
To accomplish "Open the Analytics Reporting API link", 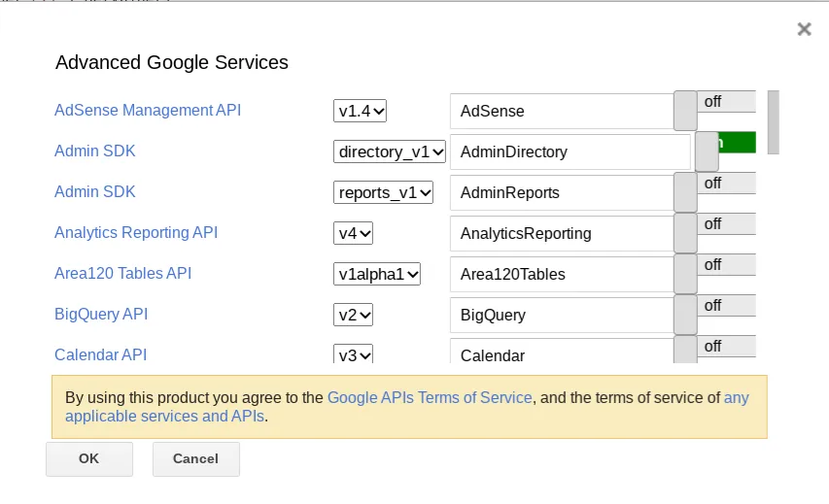I will (x=136, y=232).
